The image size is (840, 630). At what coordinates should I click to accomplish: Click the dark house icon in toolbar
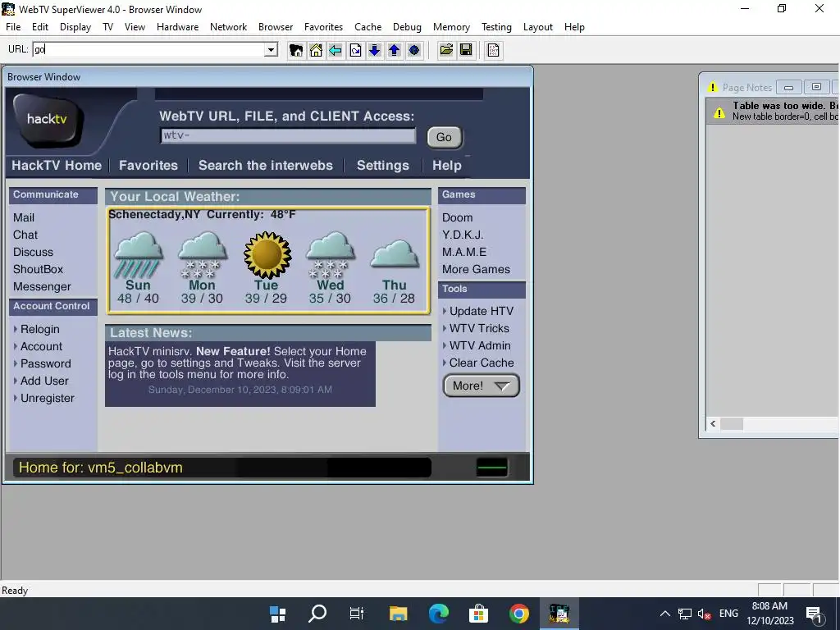(x=295, y=50)
